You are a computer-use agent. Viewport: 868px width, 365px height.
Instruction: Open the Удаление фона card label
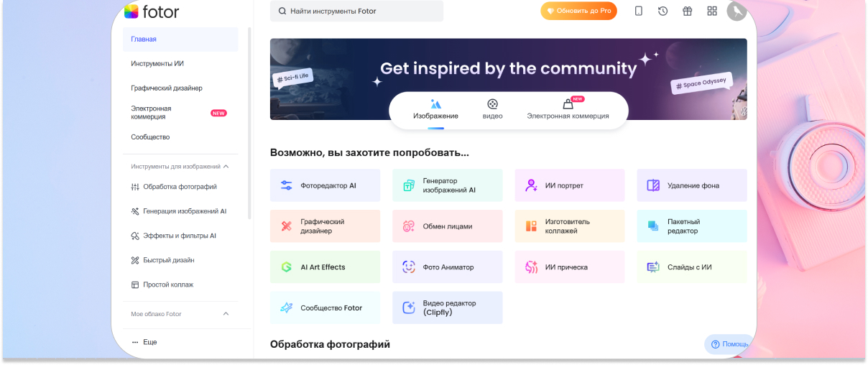point(693,185)
